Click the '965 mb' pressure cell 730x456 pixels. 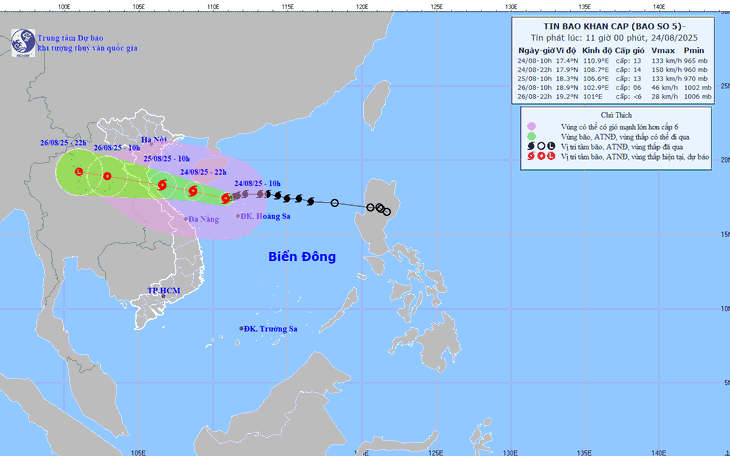pyautogui.click(x=696, y=61)
